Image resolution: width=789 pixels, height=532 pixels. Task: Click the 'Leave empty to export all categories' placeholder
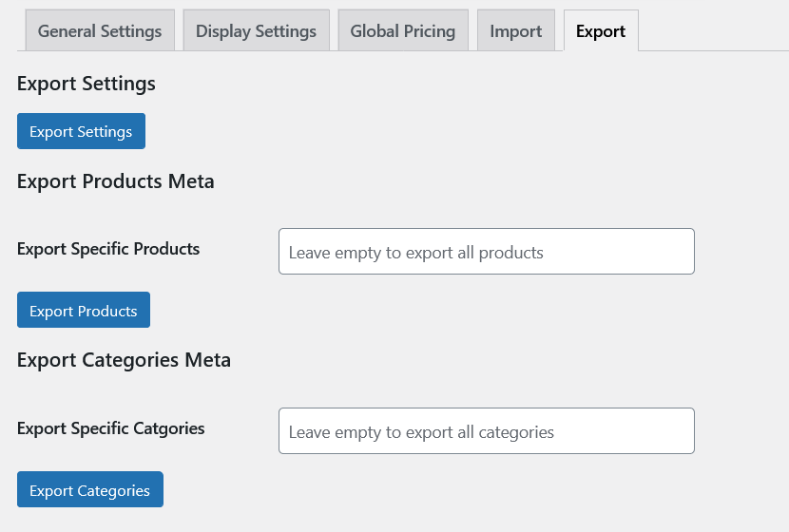coord(421,432)
